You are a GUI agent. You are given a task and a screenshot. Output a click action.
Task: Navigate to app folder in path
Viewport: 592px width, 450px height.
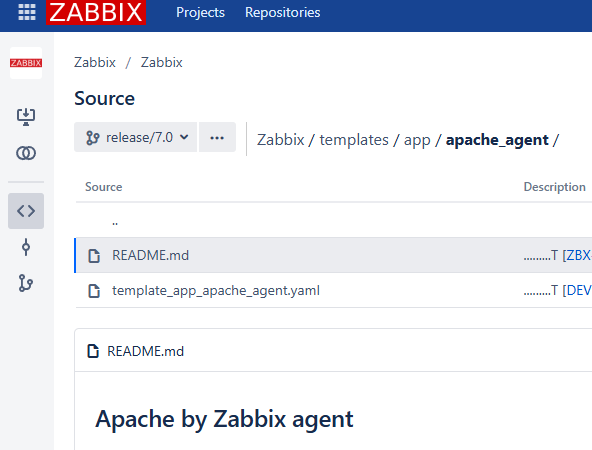tap(417, 140)
